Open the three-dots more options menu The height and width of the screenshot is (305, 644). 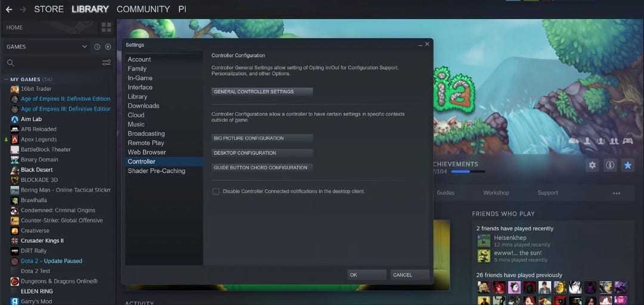pyautogui.click(x=616, y=193)
